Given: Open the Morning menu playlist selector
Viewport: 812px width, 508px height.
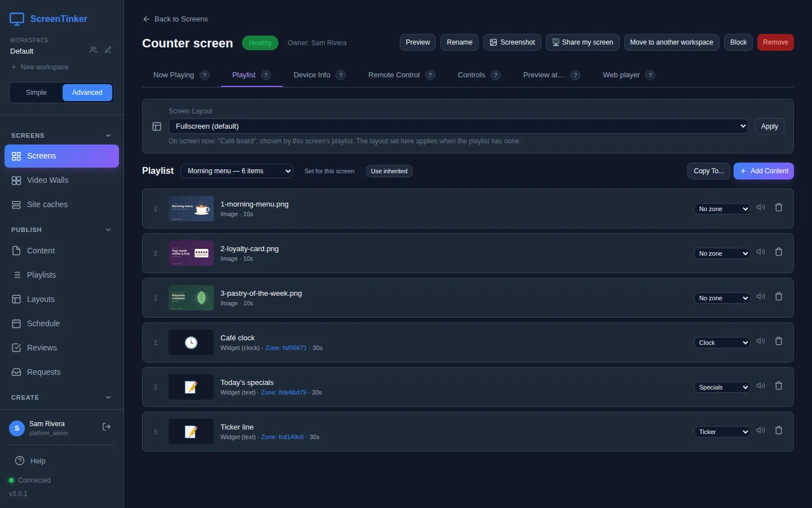Looking at the screenshot, I should pyautogui.click(x=237, y=171).
